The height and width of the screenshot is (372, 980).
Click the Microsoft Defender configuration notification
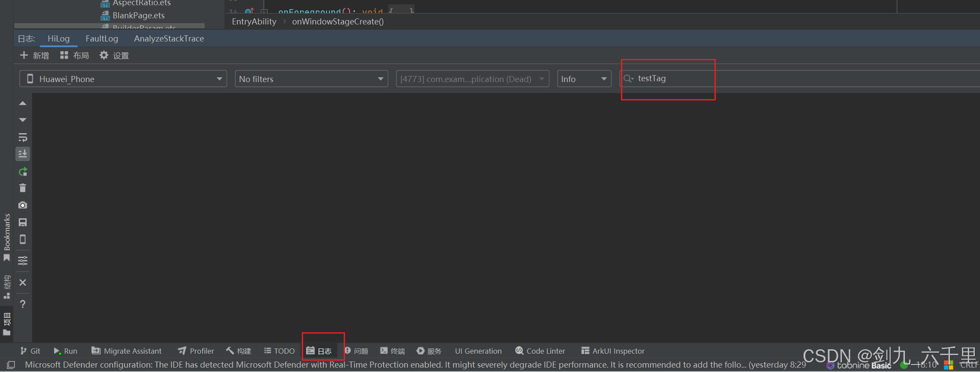pos(415,365)
